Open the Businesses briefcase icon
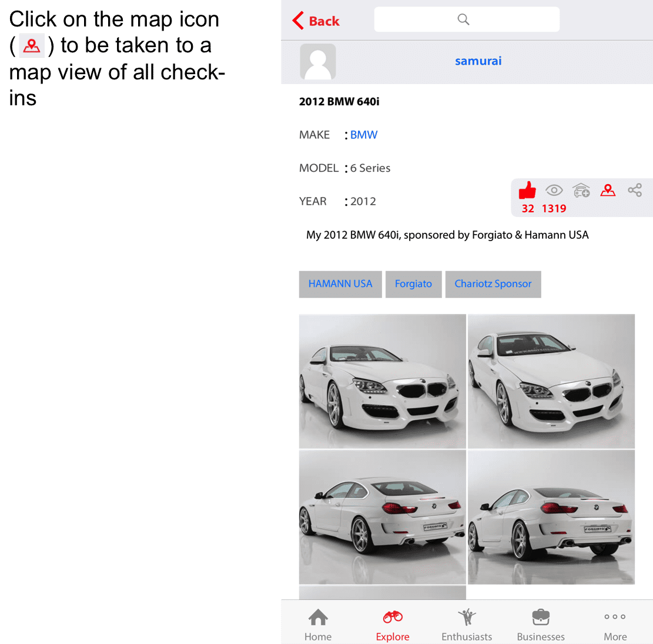 click(x=541, y=618)
